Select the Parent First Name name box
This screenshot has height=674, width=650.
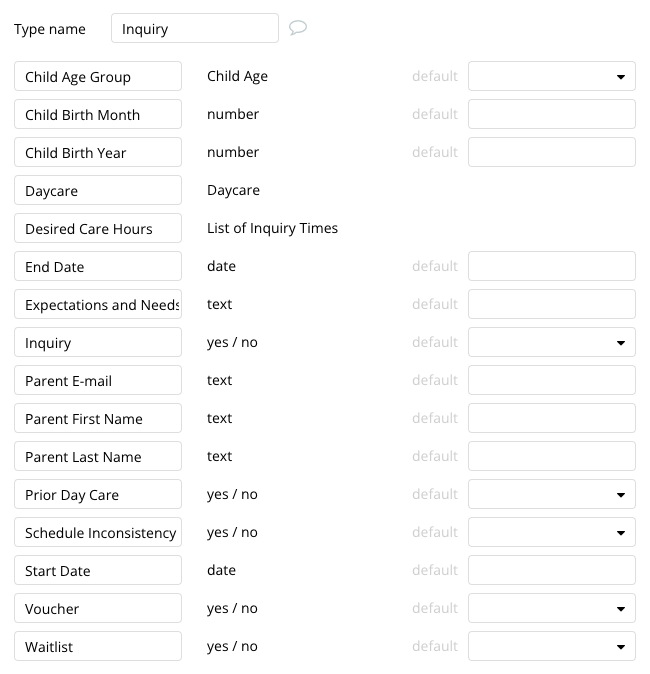click(x=98, y=418)
